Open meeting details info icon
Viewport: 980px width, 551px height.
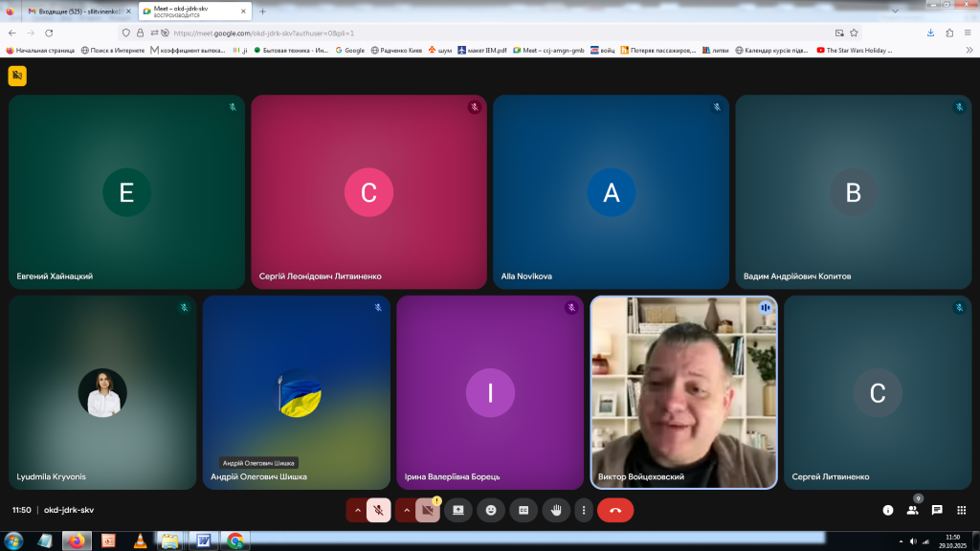coord(887,510)
